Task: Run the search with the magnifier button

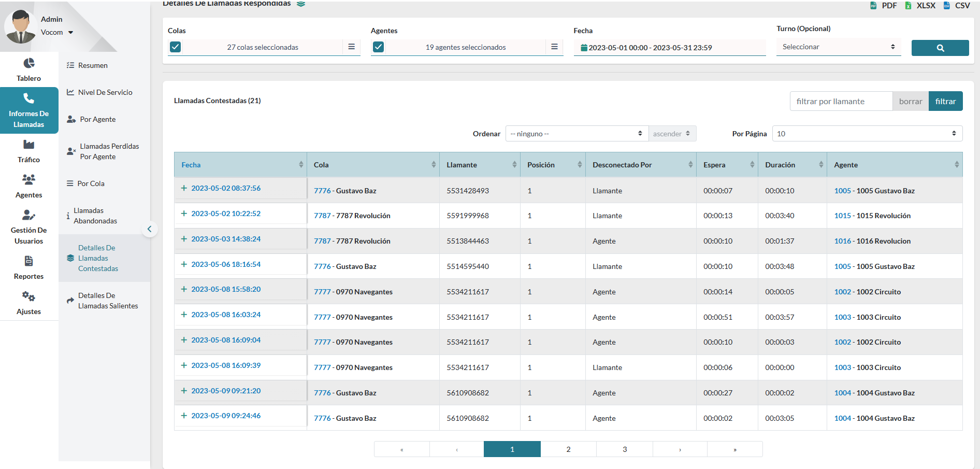Action: 940,48
